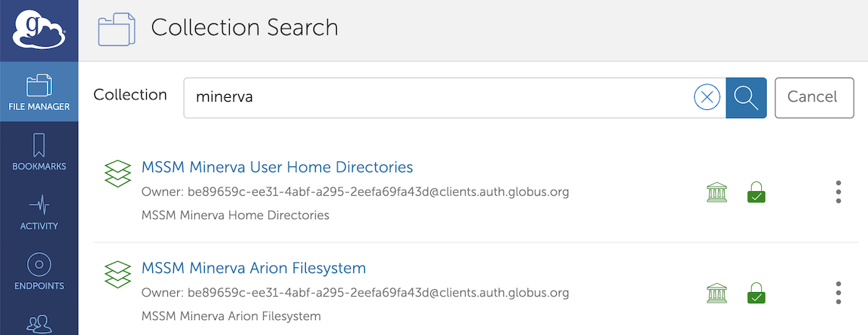
Task: Click green lock icon for Arion Filesystem
Action: [756, 293]
